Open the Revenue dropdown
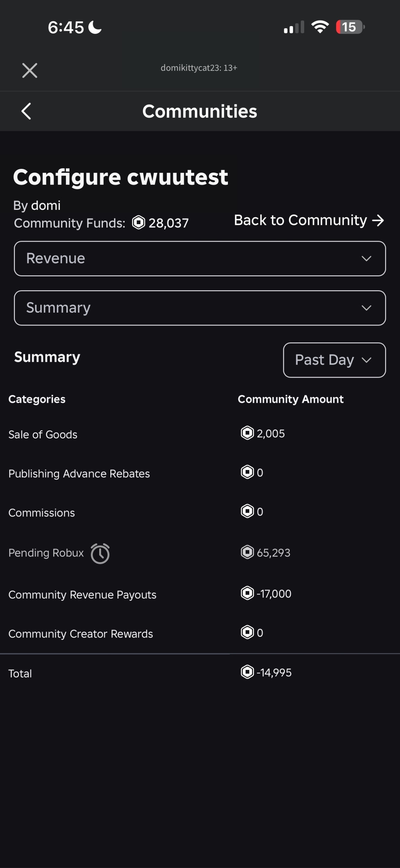 click(x=200, y=258)
